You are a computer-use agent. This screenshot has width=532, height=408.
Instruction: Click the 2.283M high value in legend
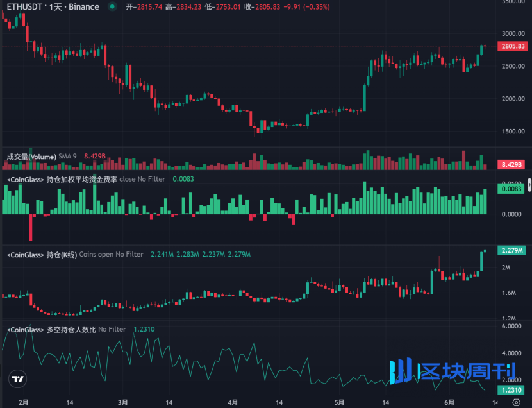click(188, 254)
